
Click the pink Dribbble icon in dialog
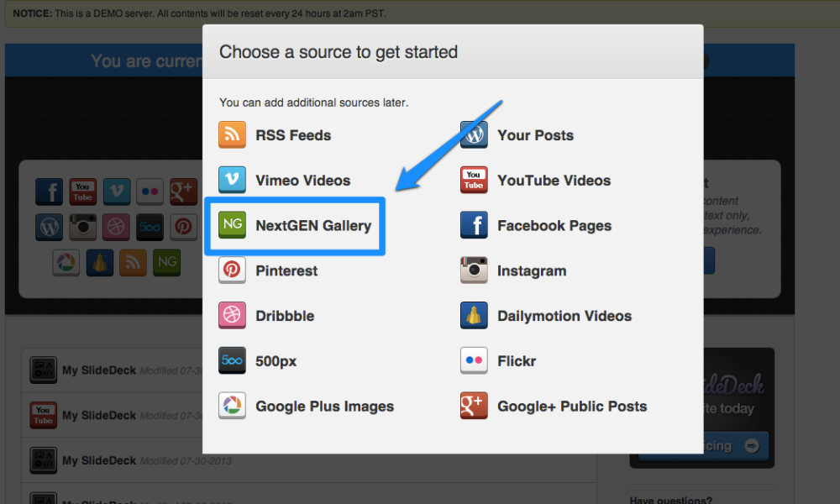point(232,315)
